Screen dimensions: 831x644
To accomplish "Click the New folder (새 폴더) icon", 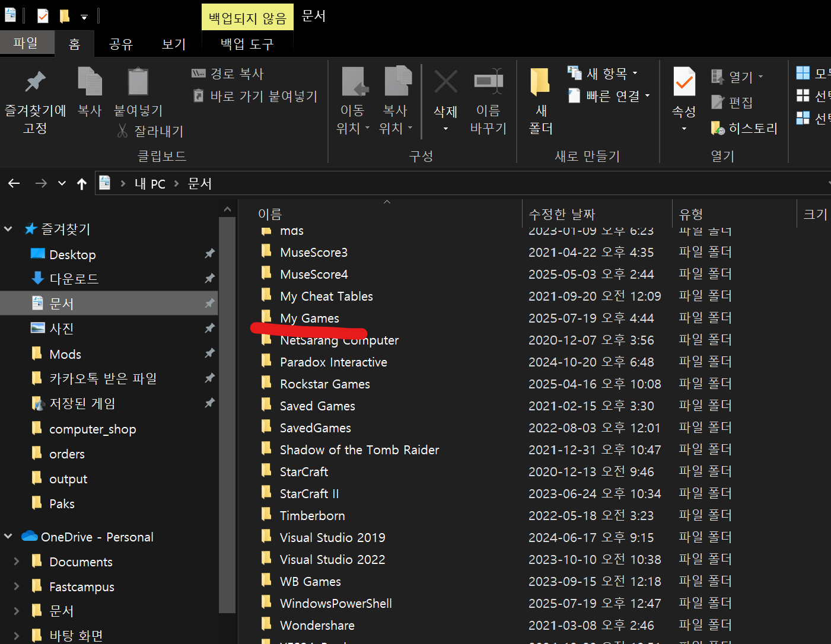I will (540, 81).
